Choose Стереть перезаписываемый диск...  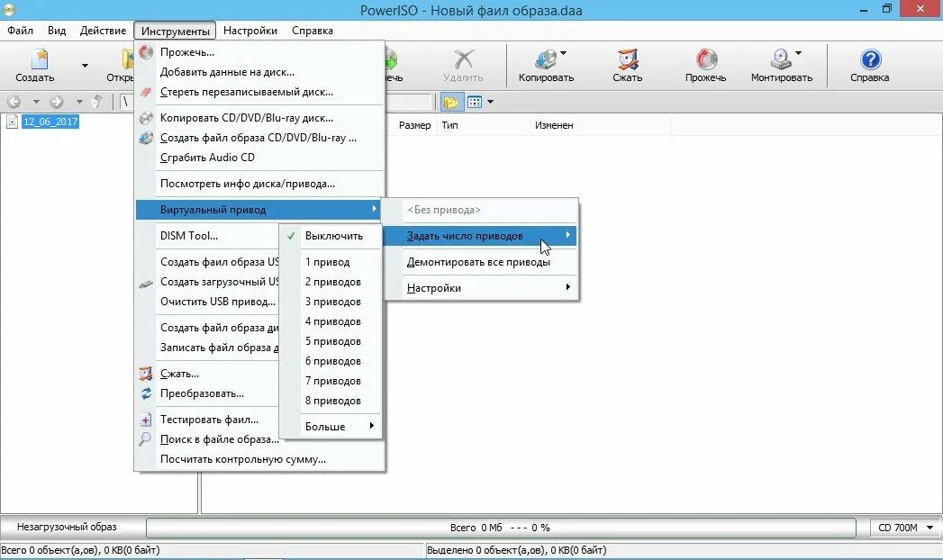pos(259,92)
